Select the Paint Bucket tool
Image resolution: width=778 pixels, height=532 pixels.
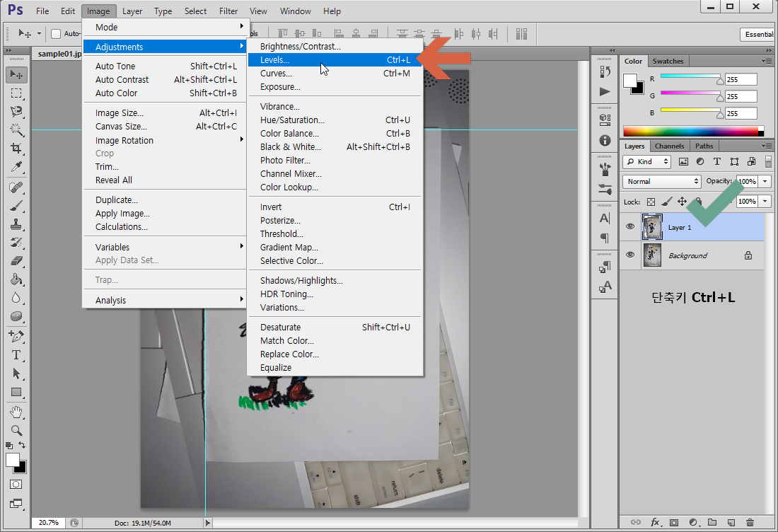coord(16,279)
